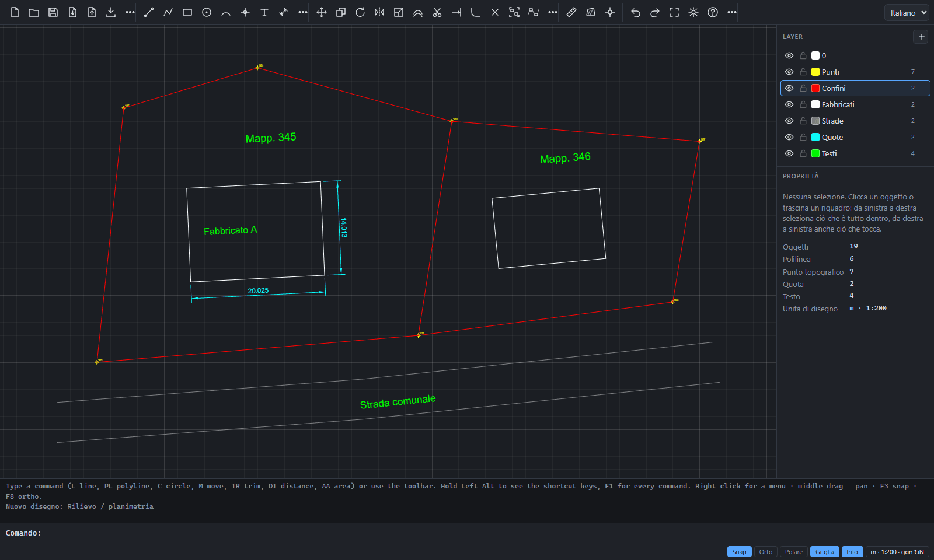Toggle the Snap status button
The height and width of the screenshot is (560, 934).
point(739,552)
